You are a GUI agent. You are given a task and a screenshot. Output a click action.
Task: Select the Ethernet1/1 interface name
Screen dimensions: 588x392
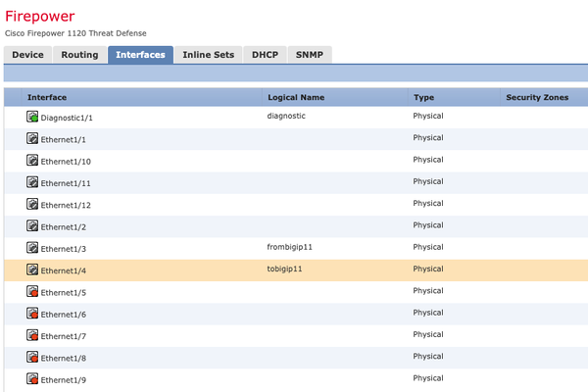click(x=63, y=139)
